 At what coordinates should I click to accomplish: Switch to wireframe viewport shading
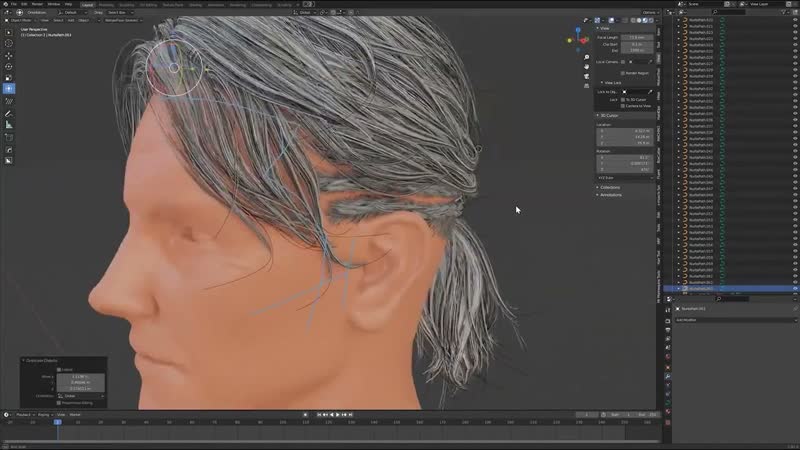633,20
